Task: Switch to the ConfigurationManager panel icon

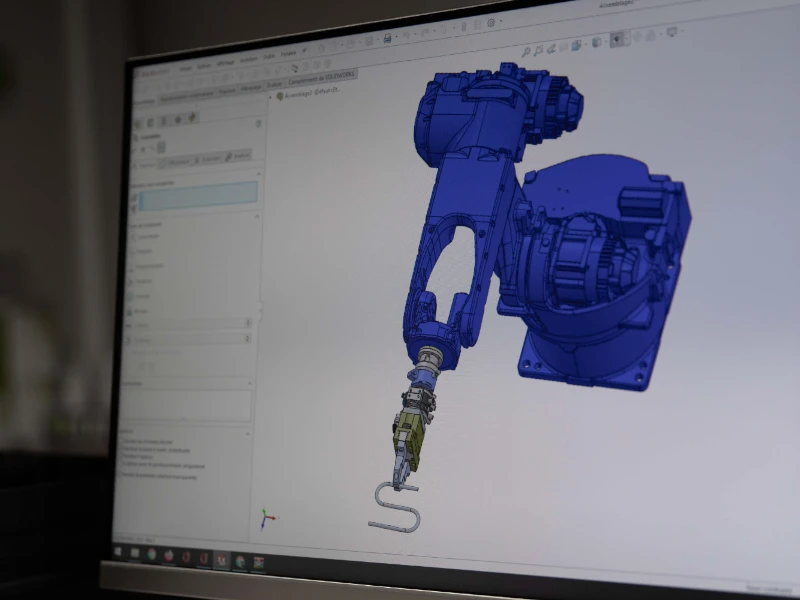Action: 164,121
